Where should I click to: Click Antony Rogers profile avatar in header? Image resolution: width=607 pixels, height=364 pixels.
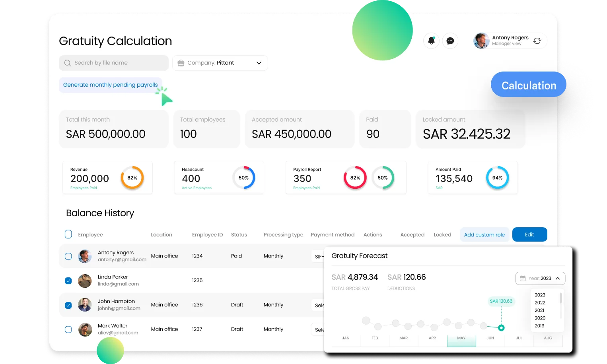click(x=481, y=41)
